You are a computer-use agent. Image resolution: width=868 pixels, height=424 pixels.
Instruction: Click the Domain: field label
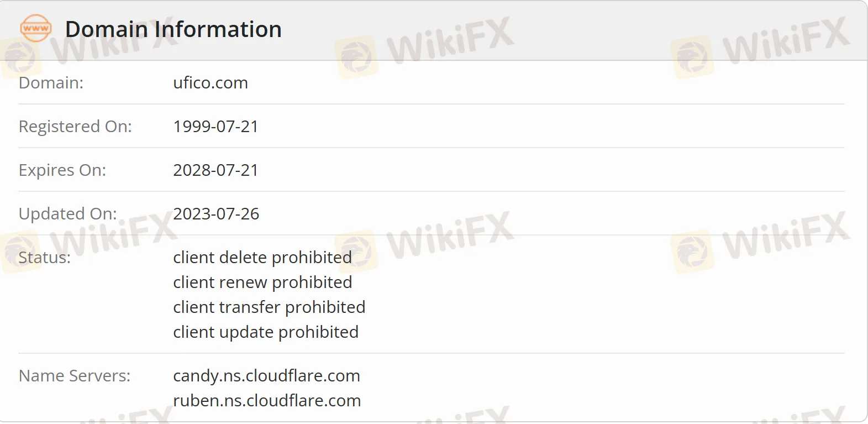tap(51, 83)
